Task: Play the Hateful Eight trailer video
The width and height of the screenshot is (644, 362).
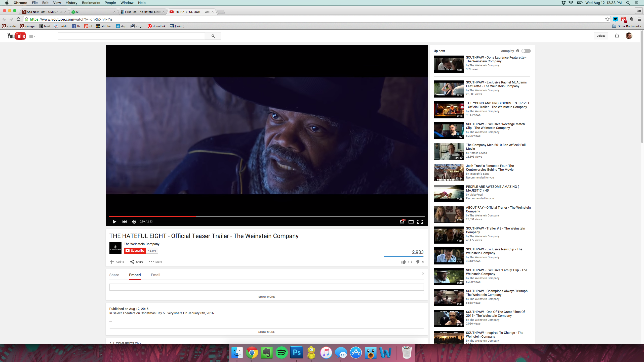Action: pos(114,221)
